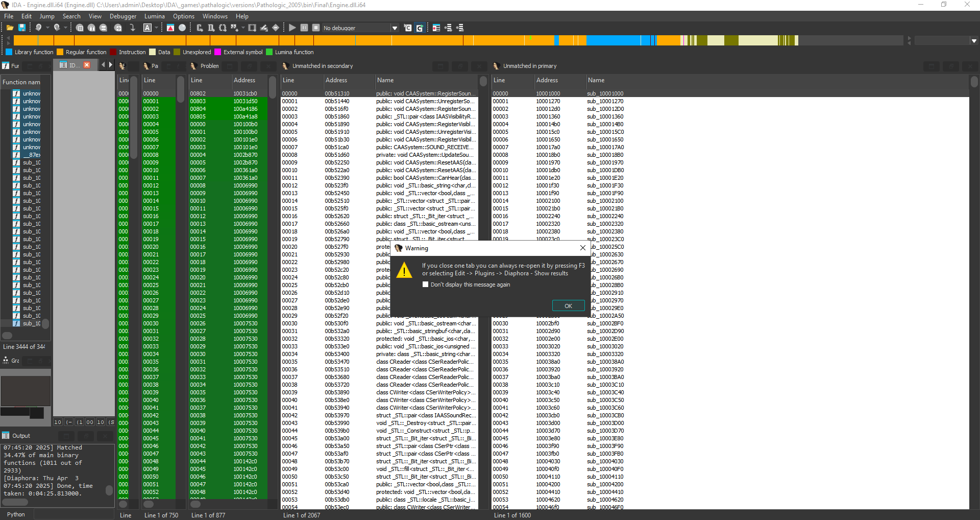Click the Save database floppy icon

point(22,28)
